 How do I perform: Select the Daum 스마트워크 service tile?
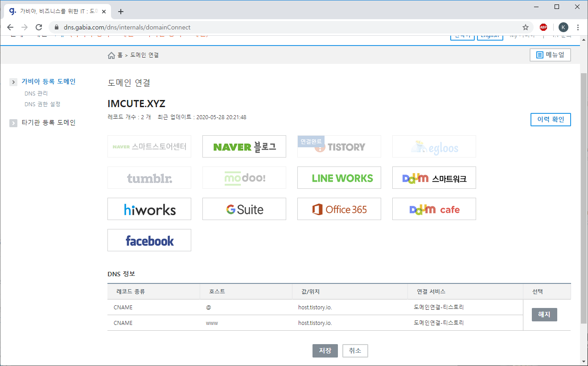(x=434, y=178)
